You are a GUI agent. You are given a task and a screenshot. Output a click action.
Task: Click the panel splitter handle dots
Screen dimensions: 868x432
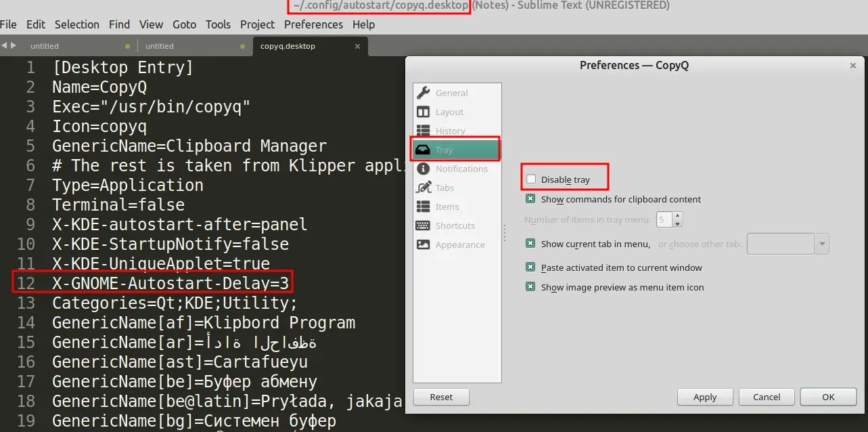[x=505, y=233]
